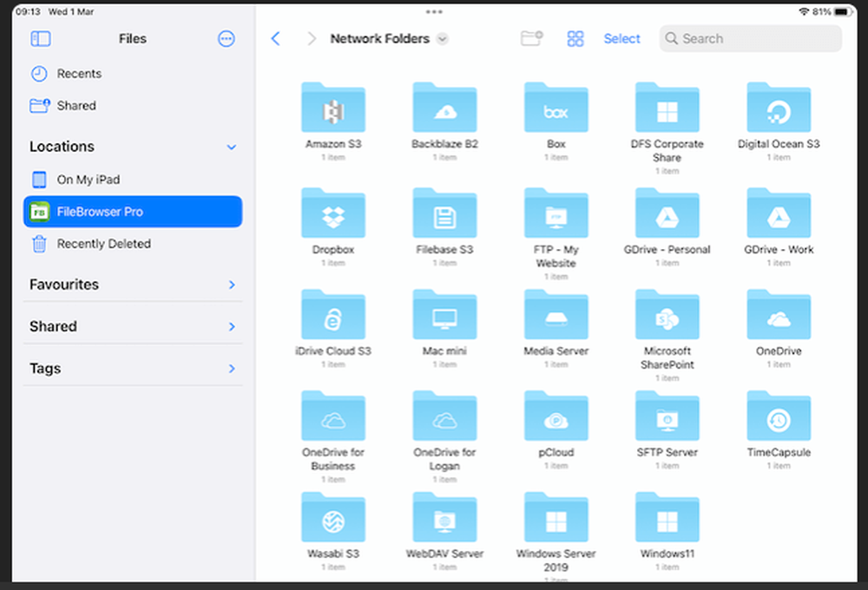Go back to previous folder
The height and width of the screenshot is (590, 868).
pyautogui.click(x=276, y=39)
